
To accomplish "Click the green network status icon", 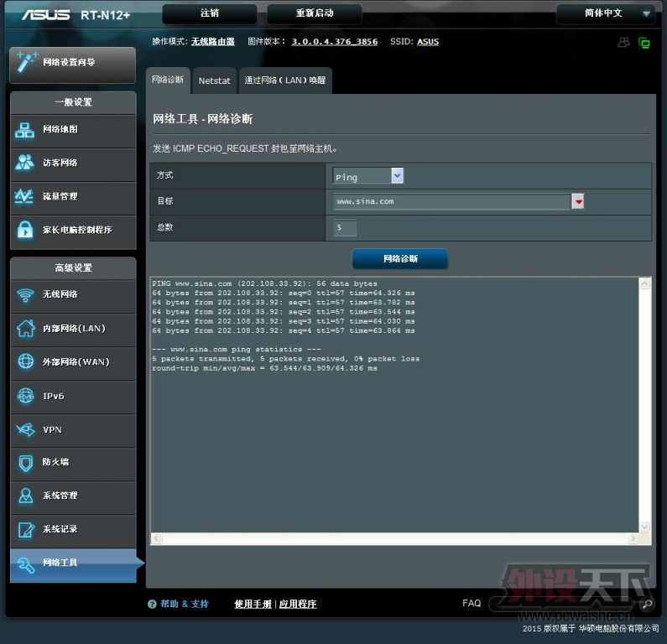I will pyautogui.click(x=644, y=43).
